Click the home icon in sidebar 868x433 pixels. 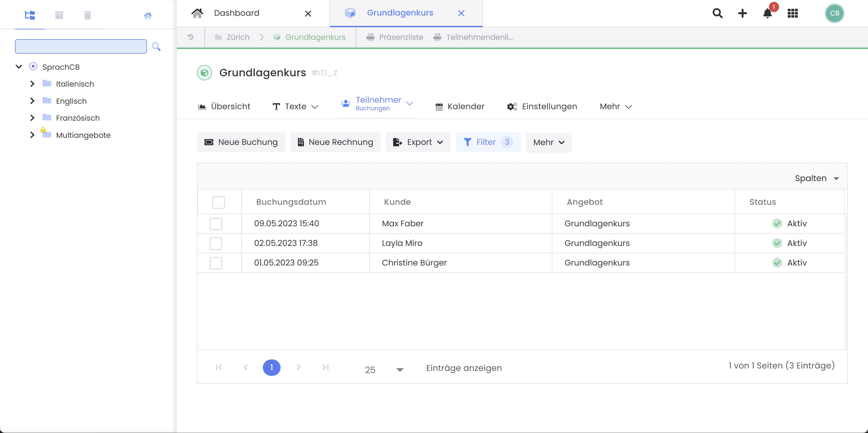pyautogui.click(x=147, y=16)
